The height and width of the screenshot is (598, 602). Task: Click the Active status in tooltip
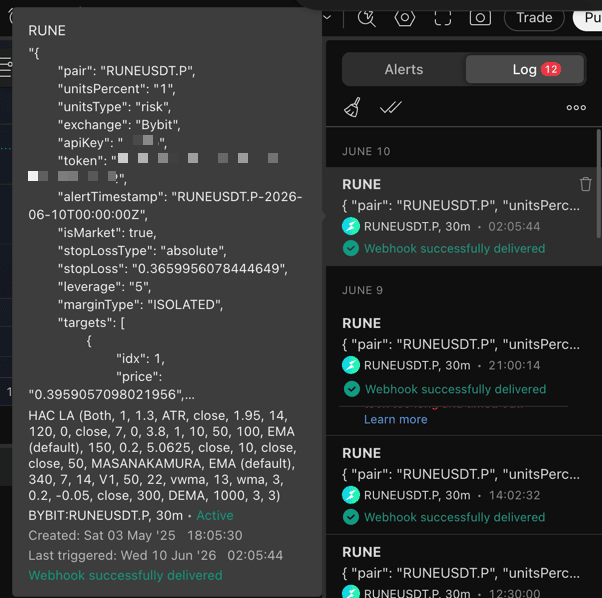[215, 515]
